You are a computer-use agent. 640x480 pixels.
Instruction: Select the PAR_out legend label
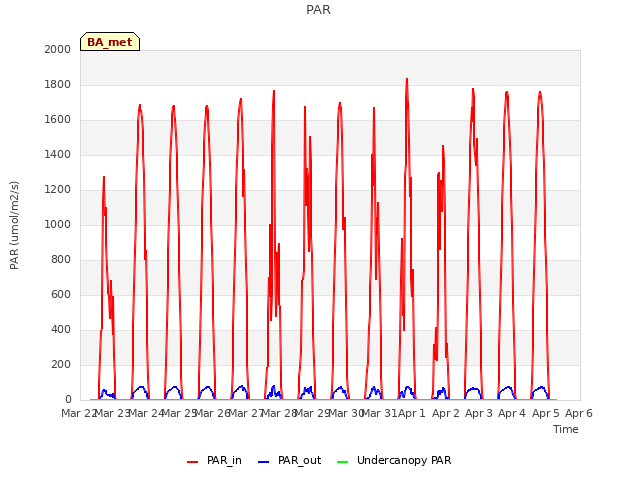299,460
